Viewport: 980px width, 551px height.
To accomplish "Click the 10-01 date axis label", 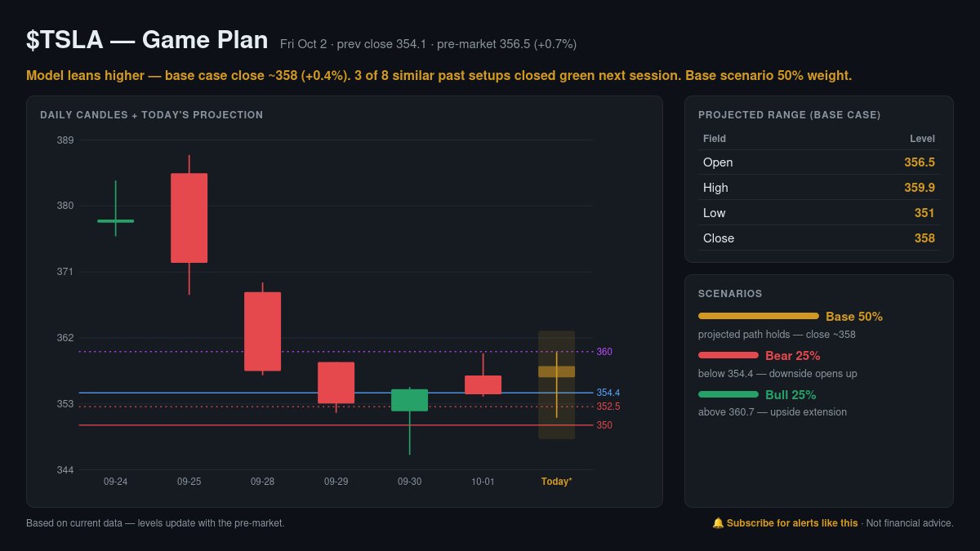I will tap(483, 482).
